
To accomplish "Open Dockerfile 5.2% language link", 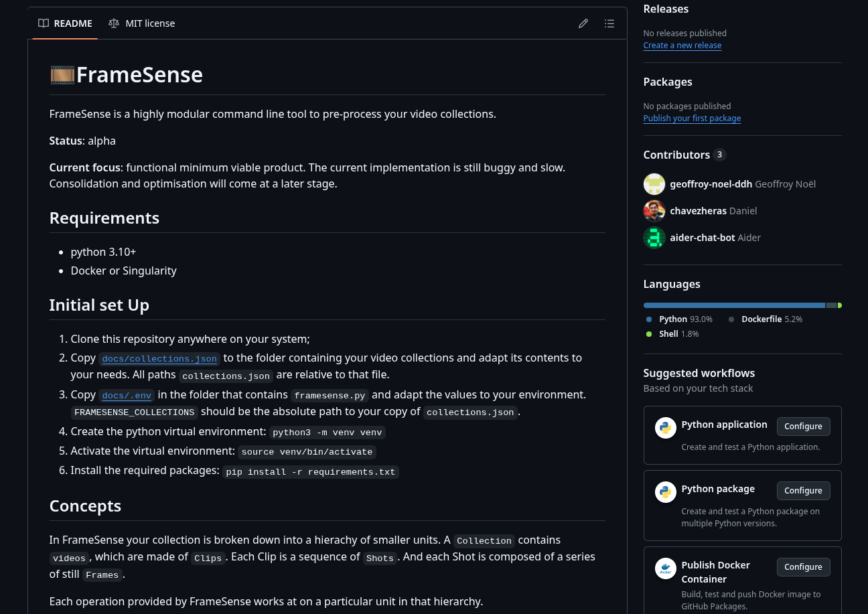I will 766,319.
